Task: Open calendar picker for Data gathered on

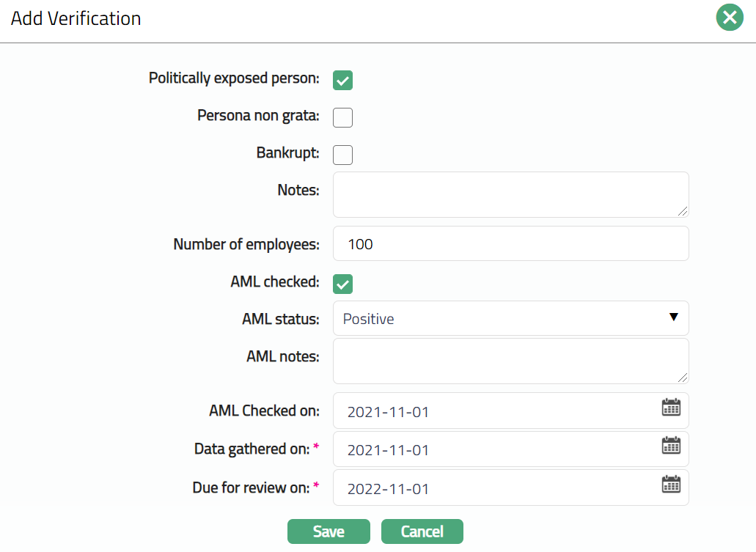Action: click(x=671, y=445)
